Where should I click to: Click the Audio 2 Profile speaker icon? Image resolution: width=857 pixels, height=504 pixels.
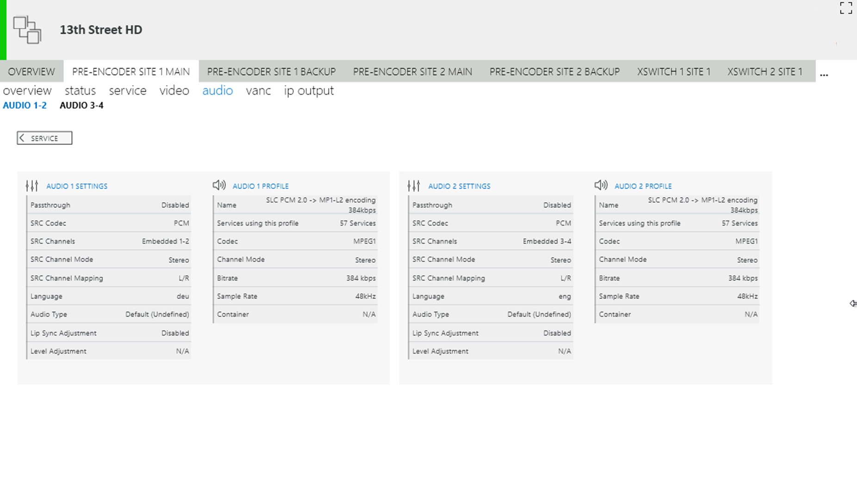click(x=601, y=186)
